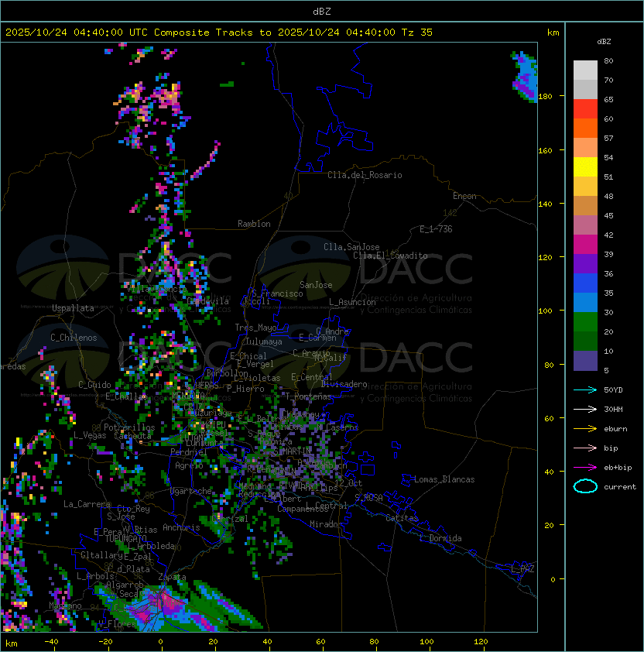Click the Mirador place label
Viewport: 644px width, 652px height.
pyautogui.click(x=326, y=524)
